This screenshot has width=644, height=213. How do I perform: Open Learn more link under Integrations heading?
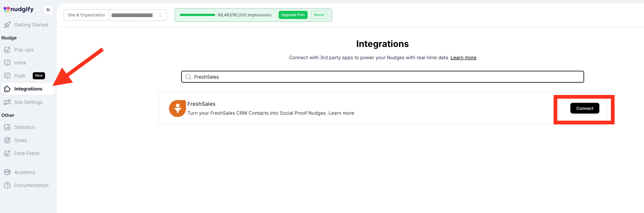463,58
